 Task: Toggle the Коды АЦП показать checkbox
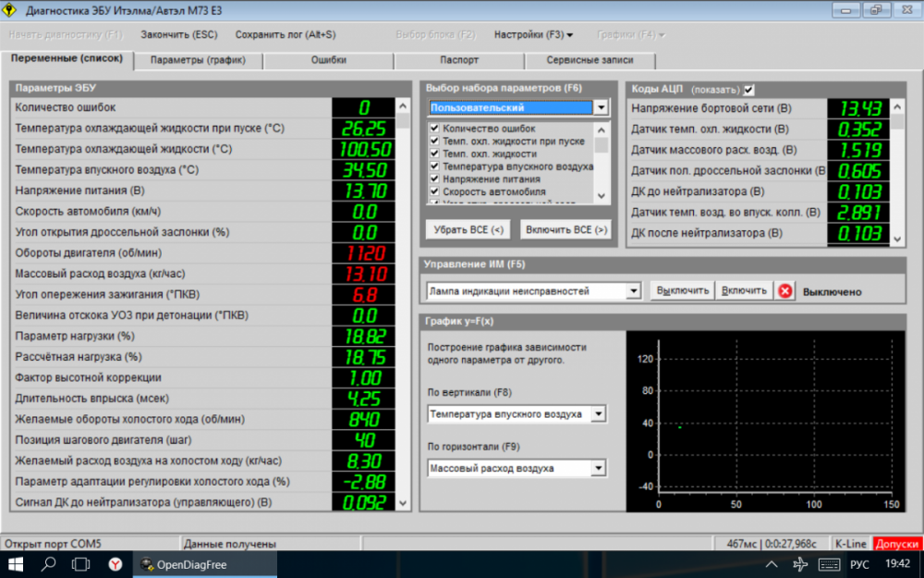coord(749,90)
